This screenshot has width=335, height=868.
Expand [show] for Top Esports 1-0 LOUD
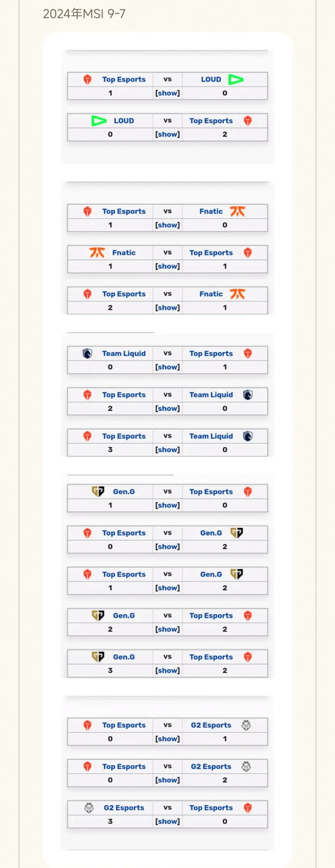click(x=167, y=93)
